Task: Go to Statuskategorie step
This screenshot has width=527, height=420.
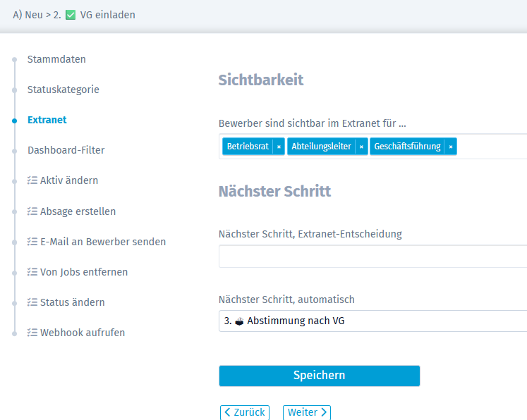Action: tap(63, 89)
